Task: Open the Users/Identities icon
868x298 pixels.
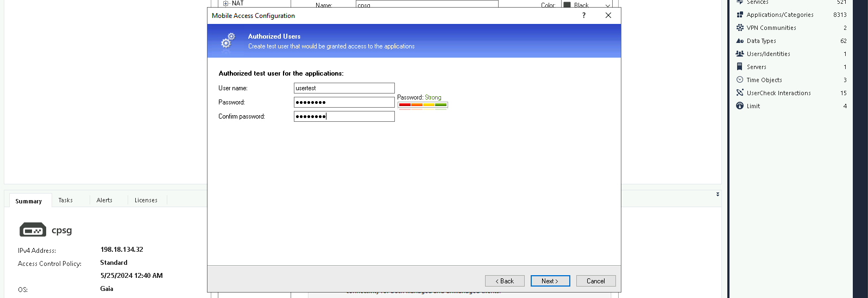Action: 740,54
